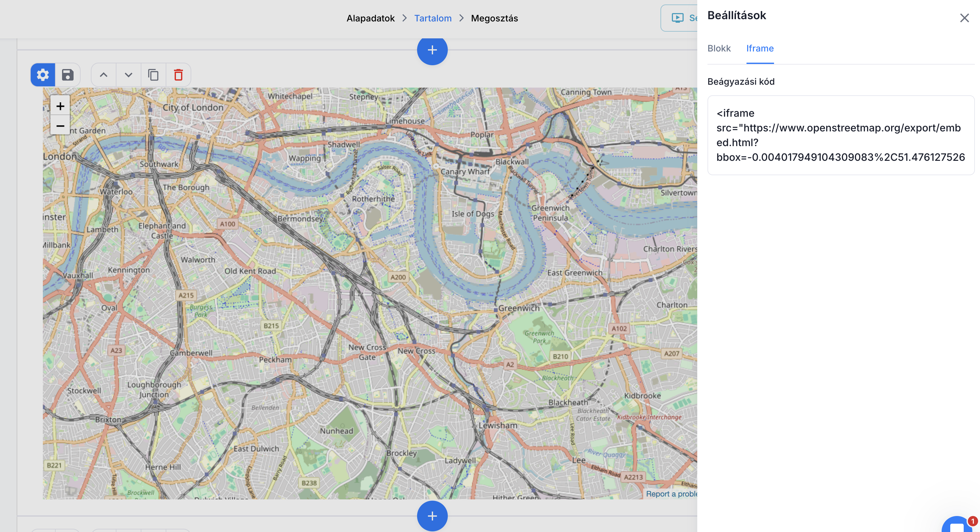Move block up with arrow

point(104,75)
